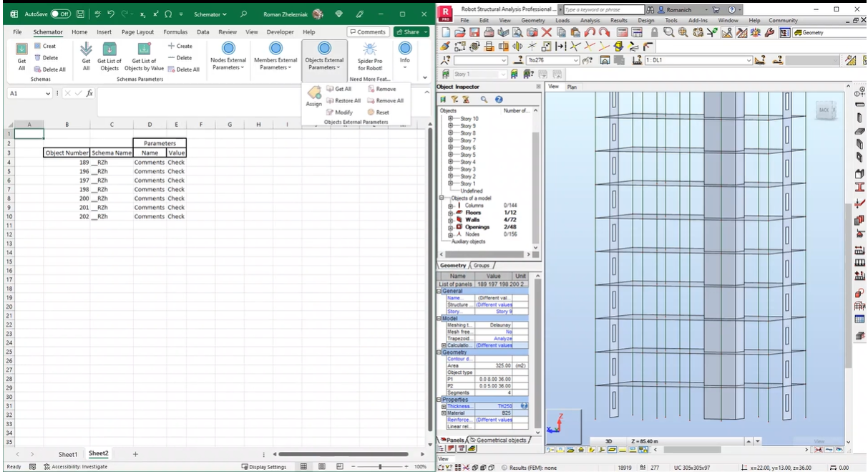Click Spider Pro for Robot icon
The height and width of the screenshot is (472, 868).
[370, 49]
